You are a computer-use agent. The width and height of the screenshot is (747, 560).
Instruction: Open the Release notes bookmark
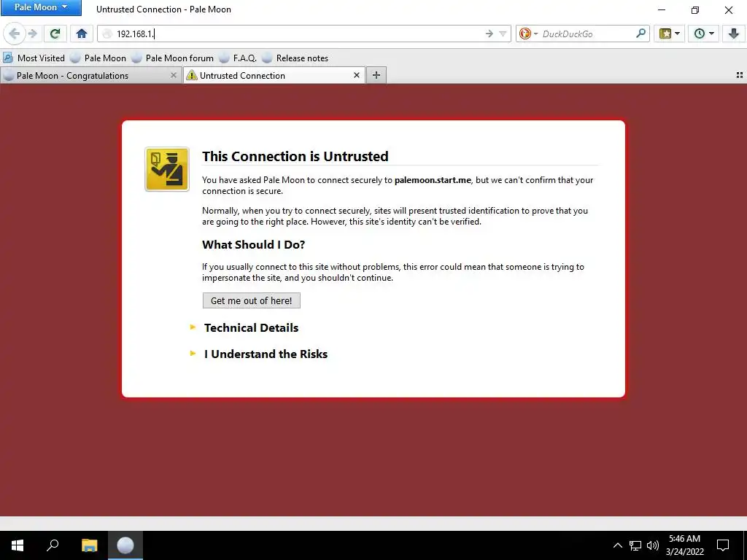(x=295, y=58)
